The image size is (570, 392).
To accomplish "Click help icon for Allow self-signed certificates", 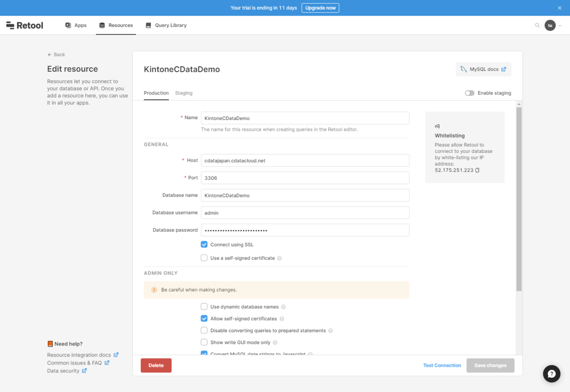I will 282,319.
